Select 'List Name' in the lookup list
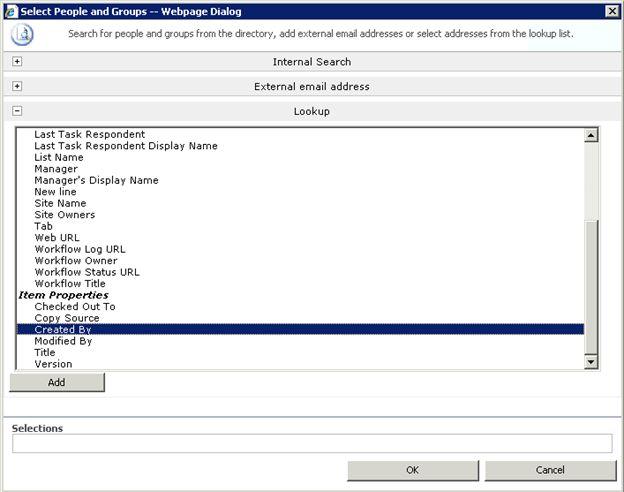Viewport: 624px width, 492px height. (x=300, y=157)
